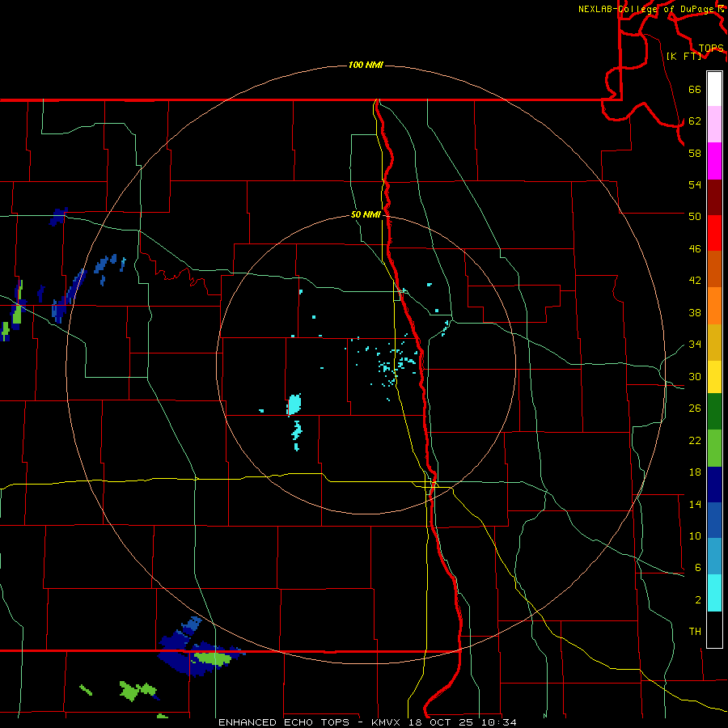Click the legend value "6"

coord(698,567)
